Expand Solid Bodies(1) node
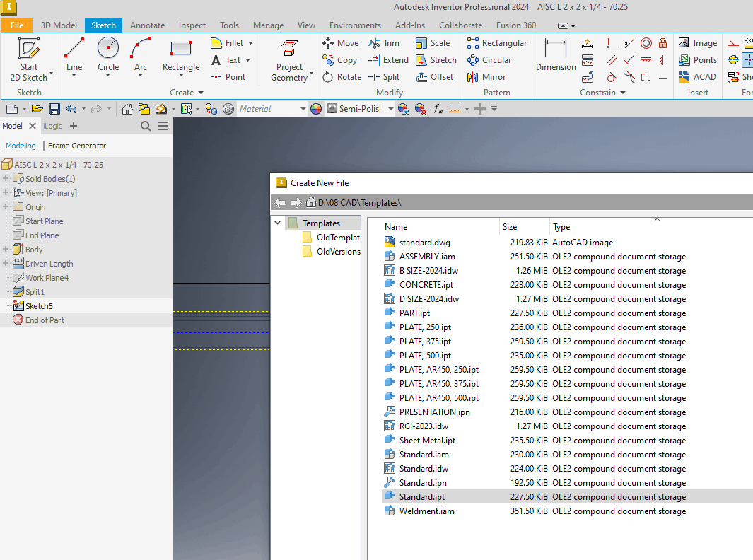The width and height of the screenshot is (753, 560). point(6,179)
